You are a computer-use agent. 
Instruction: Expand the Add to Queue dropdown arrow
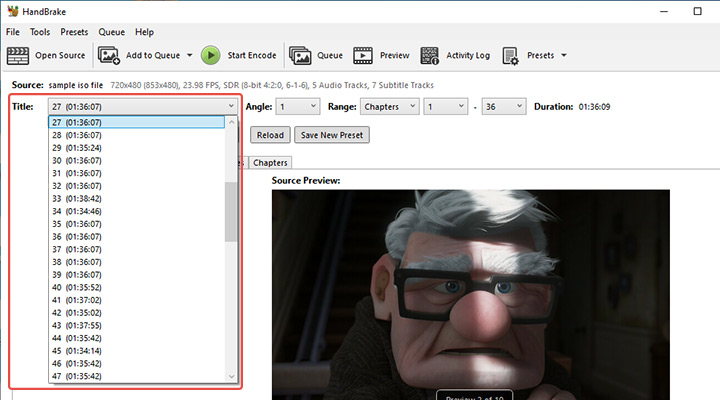190,56
